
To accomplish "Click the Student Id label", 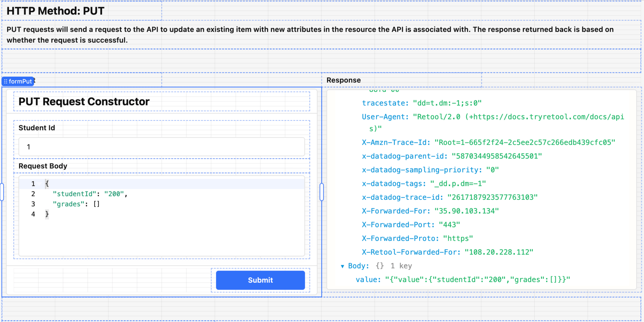I will tap(37, 128).
